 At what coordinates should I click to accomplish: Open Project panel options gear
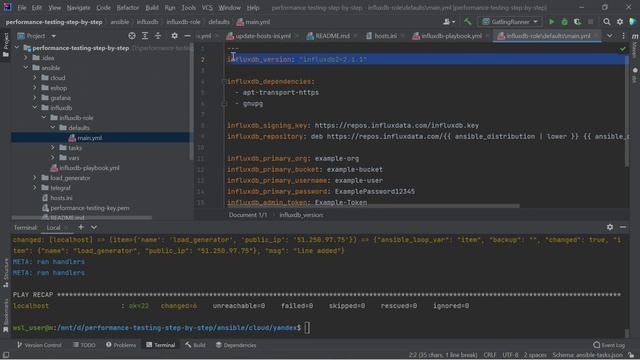[x=174, y=36]
